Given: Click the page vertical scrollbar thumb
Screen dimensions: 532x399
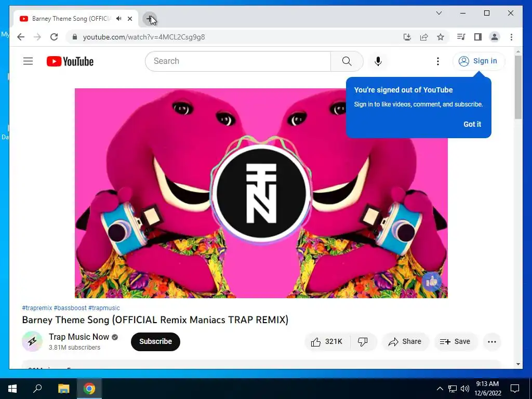Looking at the screenshot, I should pyautogui.click(x=518, y=87).
